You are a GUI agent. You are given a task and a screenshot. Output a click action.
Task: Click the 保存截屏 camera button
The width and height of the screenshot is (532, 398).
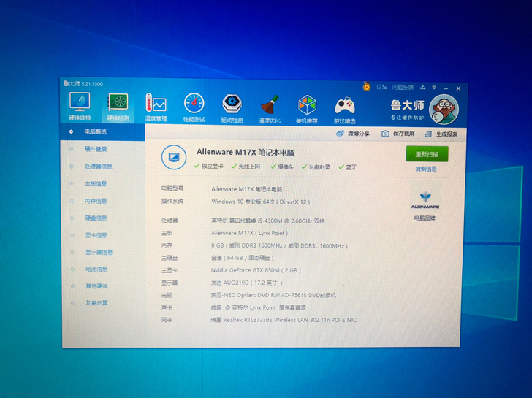pyautogui.click(x=398, y=134)
